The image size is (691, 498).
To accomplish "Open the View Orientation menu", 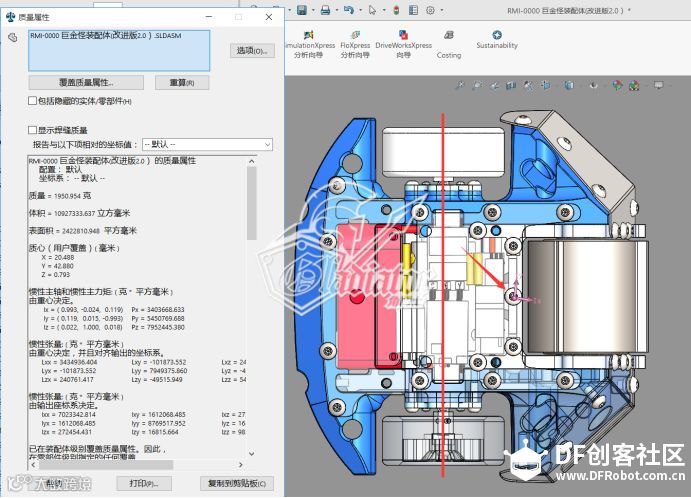I will [x=546, y=85].
